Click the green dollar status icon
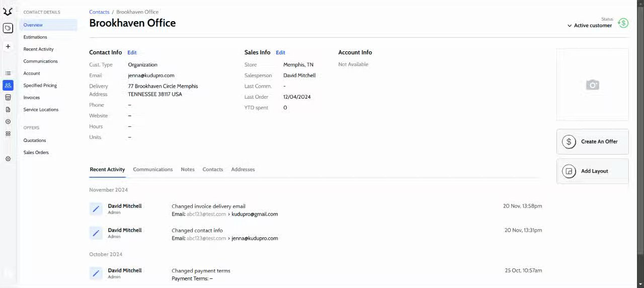The height and width of the screenshot is (288, 644). click(623, 23)
